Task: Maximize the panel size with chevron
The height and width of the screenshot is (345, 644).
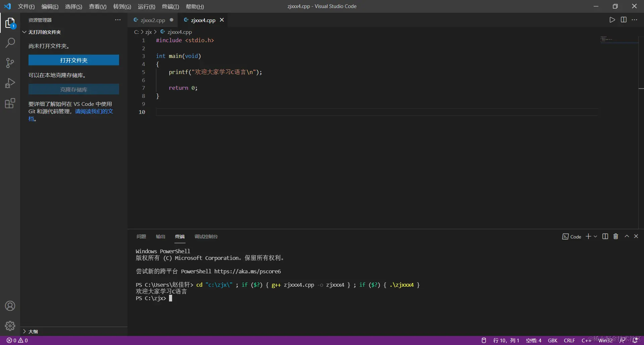Action: [x=627, y=236]
